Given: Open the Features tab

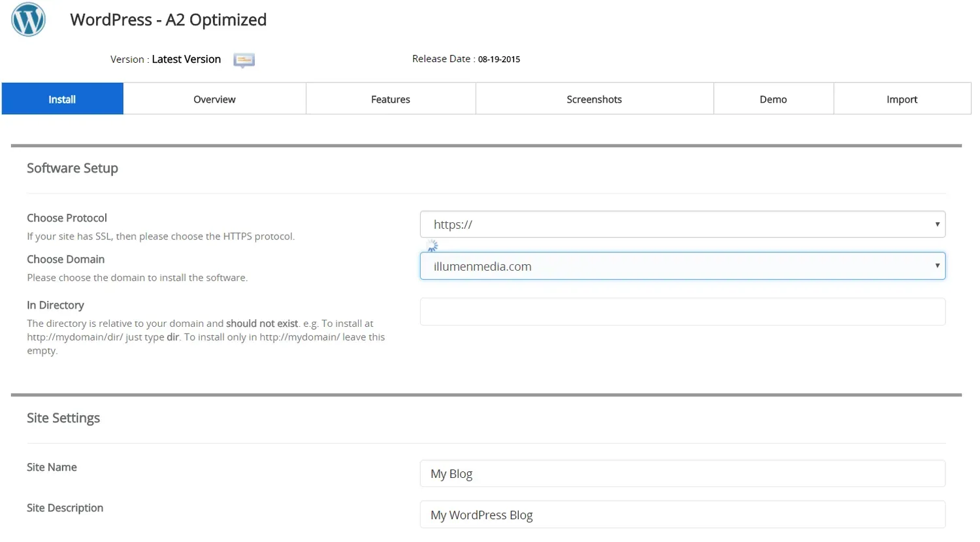Looking at the screenshot, I should coord(391,99).
